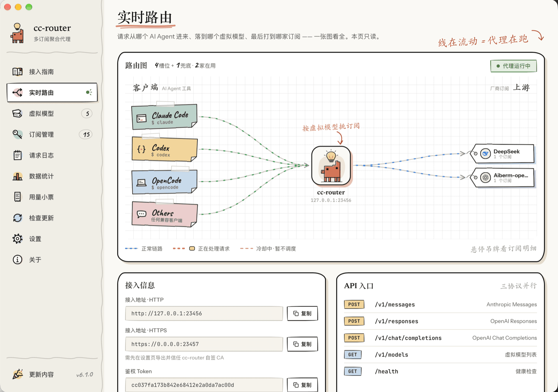Open 设置 gear icon
Image resolution: width=558 pixels, height=392 pixels.
click(x=17, y=239)
